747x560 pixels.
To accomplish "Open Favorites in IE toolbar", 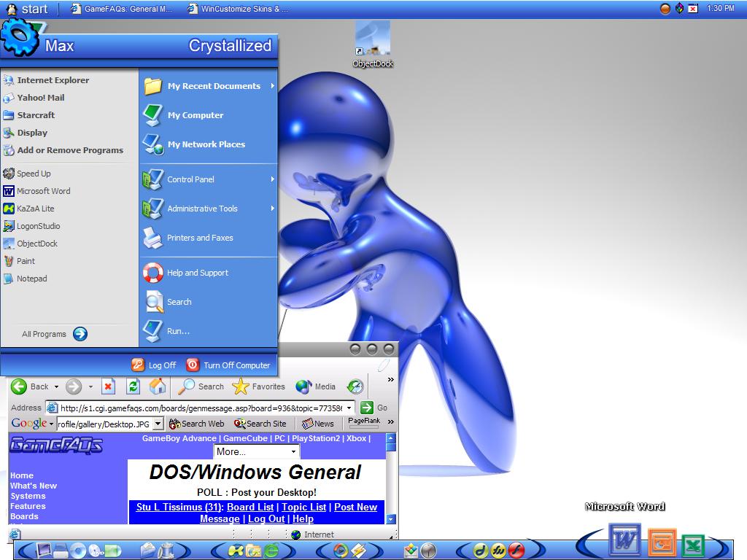I will 259,386.
